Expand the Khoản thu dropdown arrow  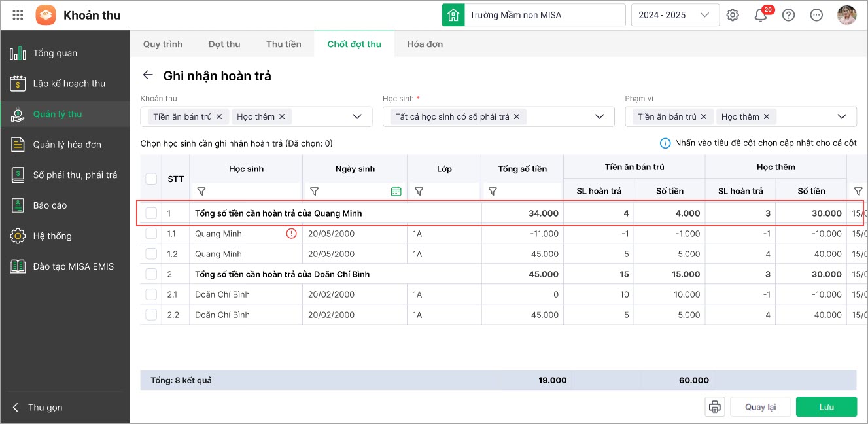357,116
